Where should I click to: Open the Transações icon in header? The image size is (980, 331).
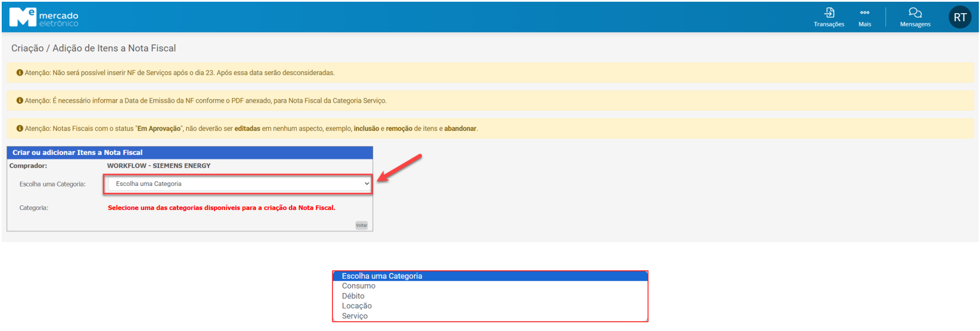click(x=829, y=13)
